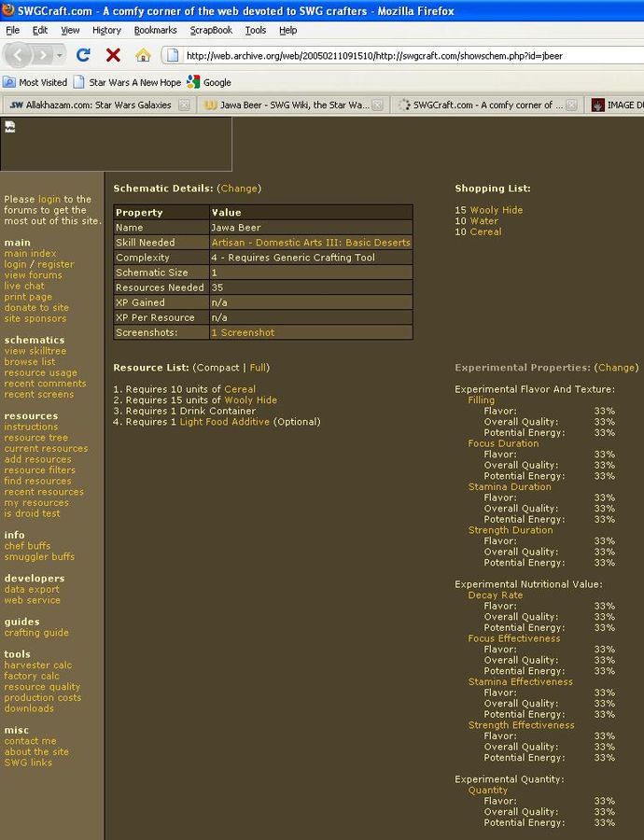644x840 pixels.
Task: Open the ScrapBook menu
Action: [211, 30]
